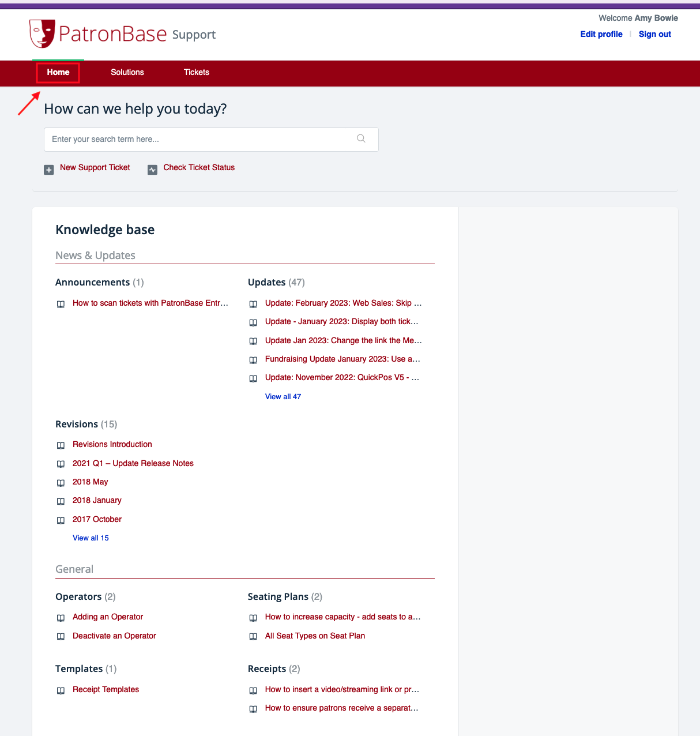Click the pulse icon beside Check Ticket Status
The width and height of the screenshot is (700, 736).
pos(152,170)
